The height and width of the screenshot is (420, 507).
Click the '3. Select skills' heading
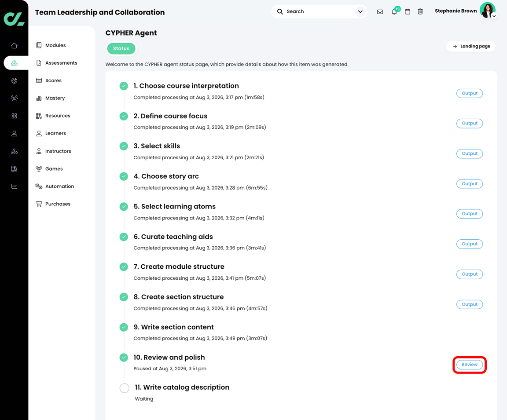[x=157, y=146]
